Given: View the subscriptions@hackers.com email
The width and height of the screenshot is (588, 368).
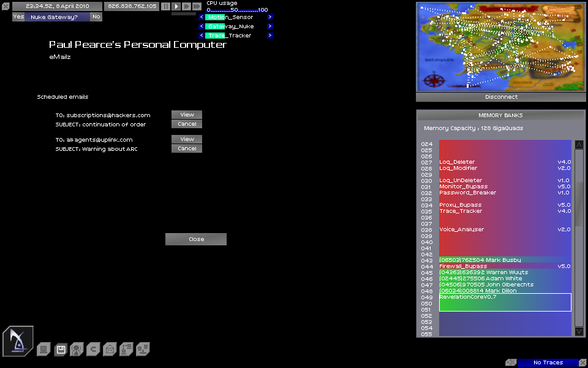Looking at the screenshot, I should pos(187,115).
